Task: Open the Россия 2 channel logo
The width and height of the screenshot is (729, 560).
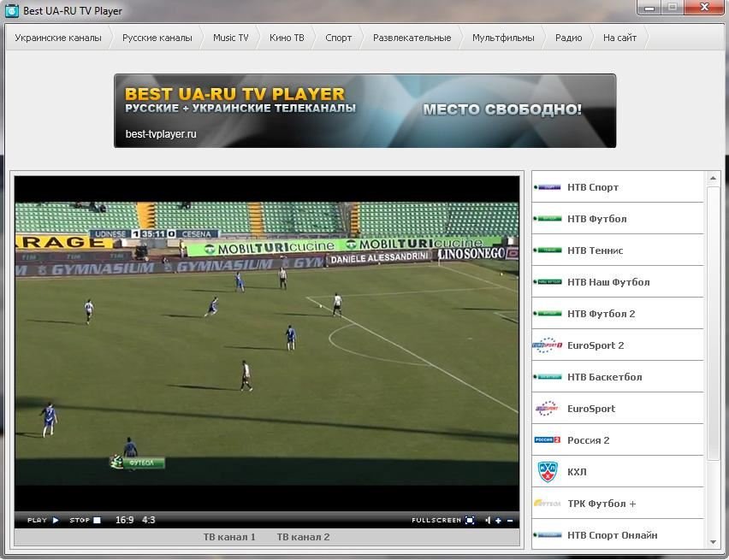Action: [548, 439]
